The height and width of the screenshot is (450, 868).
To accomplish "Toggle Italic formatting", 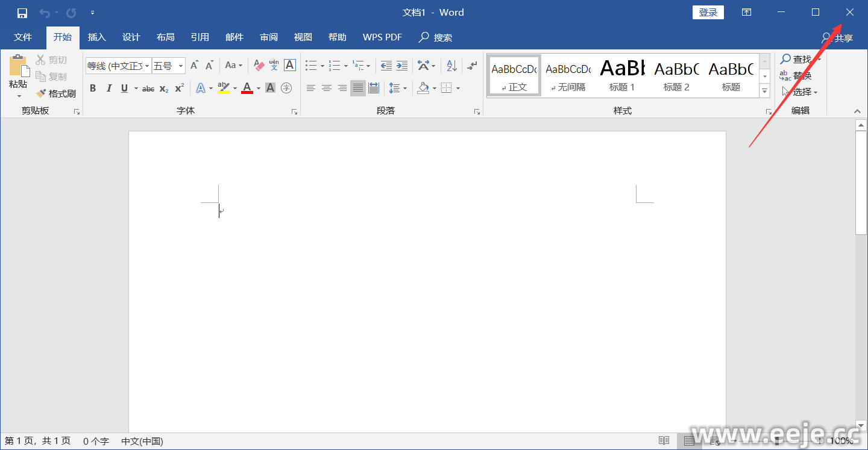I will point(109,89).
